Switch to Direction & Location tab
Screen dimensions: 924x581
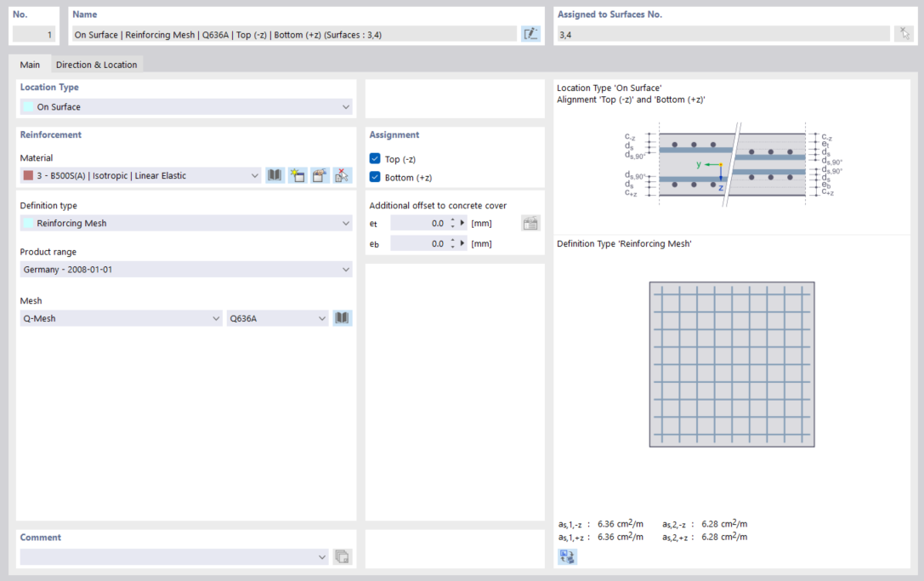click(97, 65)
